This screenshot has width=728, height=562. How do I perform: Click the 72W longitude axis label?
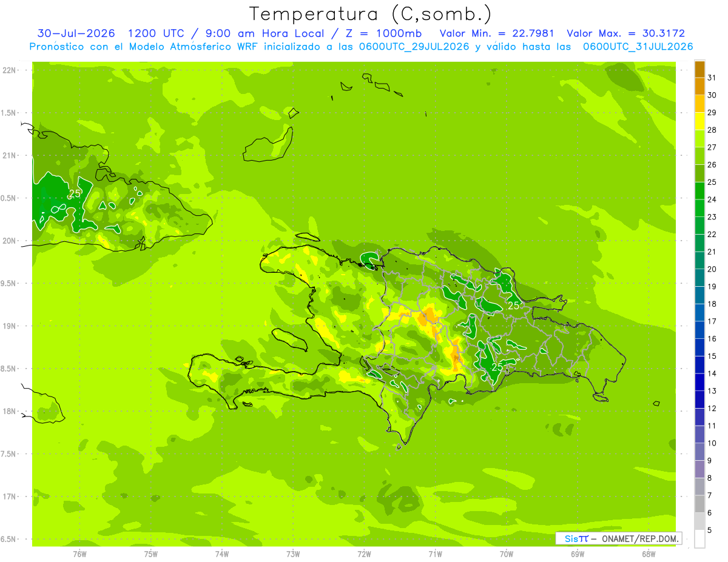[364, 554]
